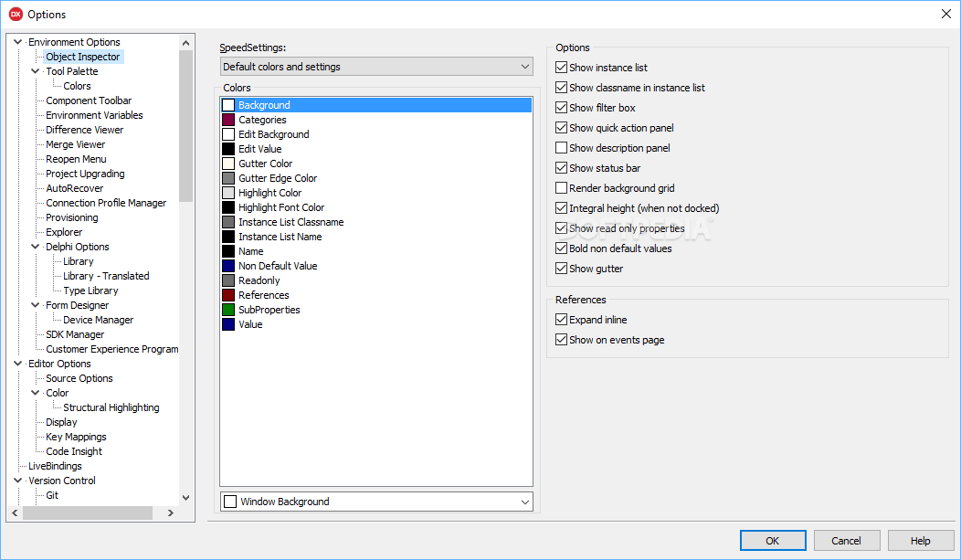Select Git under Version Control

52,495
